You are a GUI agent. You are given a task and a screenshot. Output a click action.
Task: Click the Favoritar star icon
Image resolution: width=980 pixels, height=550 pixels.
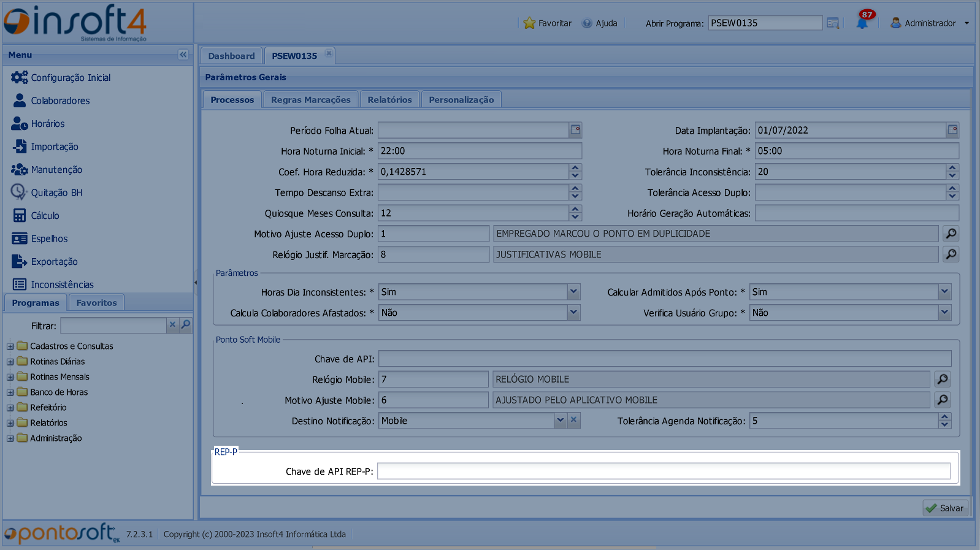point(529,23)
